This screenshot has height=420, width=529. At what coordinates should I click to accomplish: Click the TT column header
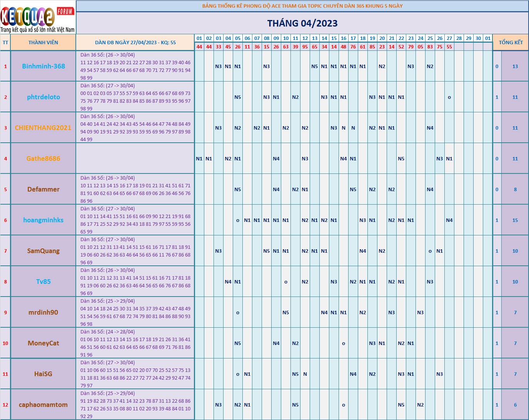[x=5, y=43]
